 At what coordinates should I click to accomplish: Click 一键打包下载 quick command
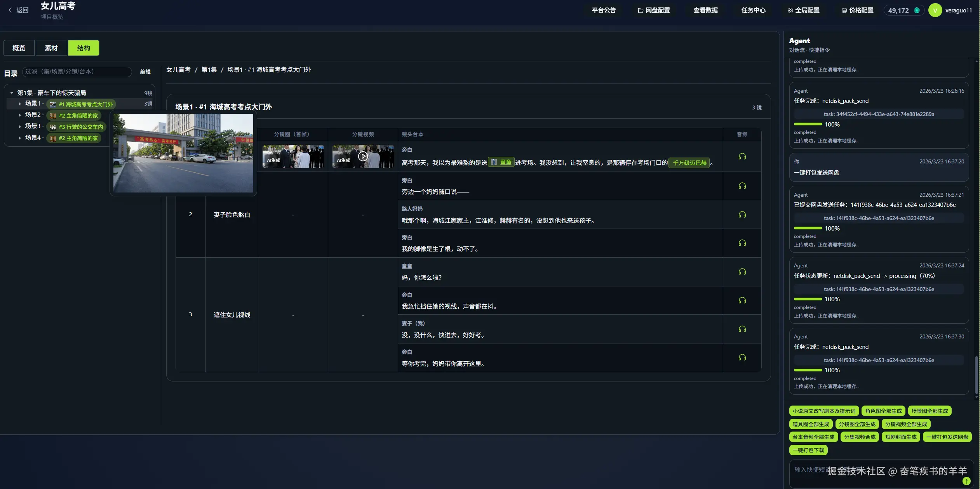pyautogui.click(x=808, y=450)
